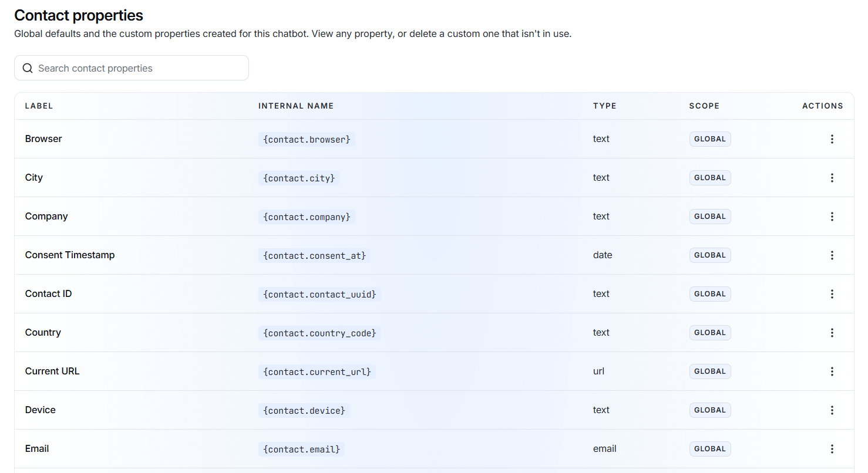868x473 pixels.
Task: Open actions menu for Browser row
Action: coord(832,139)
